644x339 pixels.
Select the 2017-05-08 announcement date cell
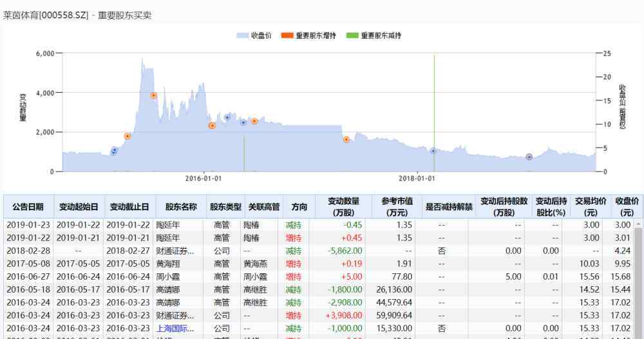click(28, 264)
